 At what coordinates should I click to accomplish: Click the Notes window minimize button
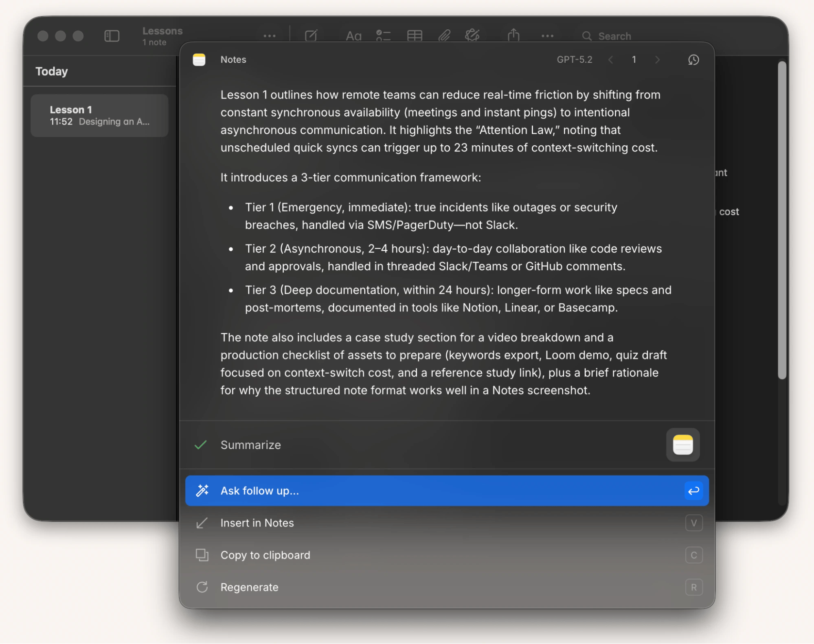[60, 36]
